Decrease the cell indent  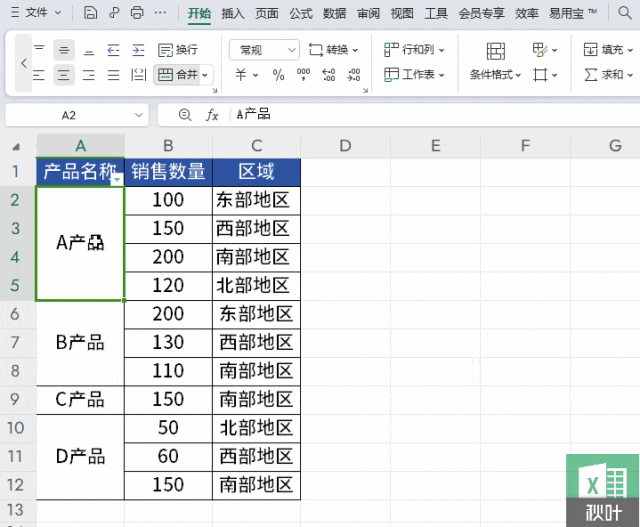coord(113,50)
